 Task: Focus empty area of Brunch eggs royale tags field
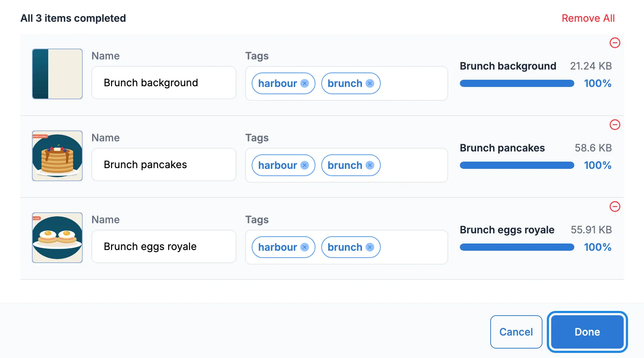point(413,247)
